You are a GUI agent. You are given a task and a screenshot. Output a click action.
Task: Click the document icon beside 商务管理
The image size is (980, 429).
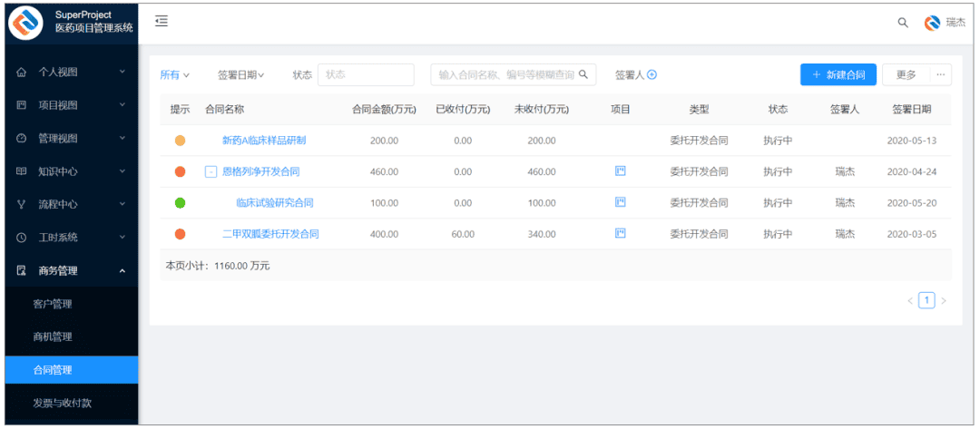tap(21, 270)
